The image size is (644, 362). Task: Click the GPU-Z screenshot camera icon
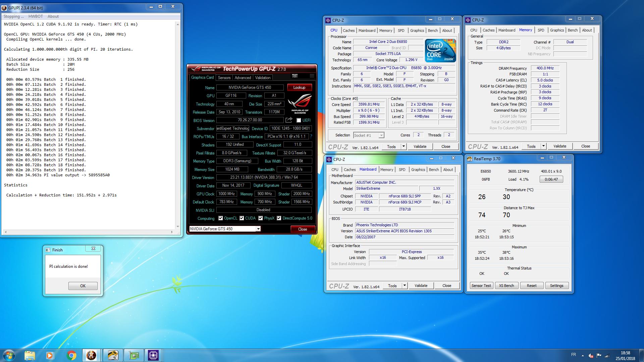click(295, 76)
